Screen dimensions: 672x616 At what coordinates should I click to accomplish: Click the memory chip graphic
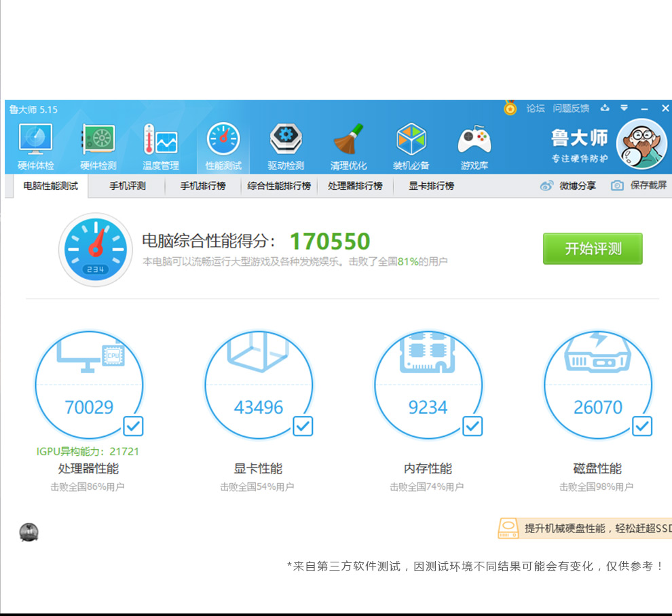click(x=427, y=352)
